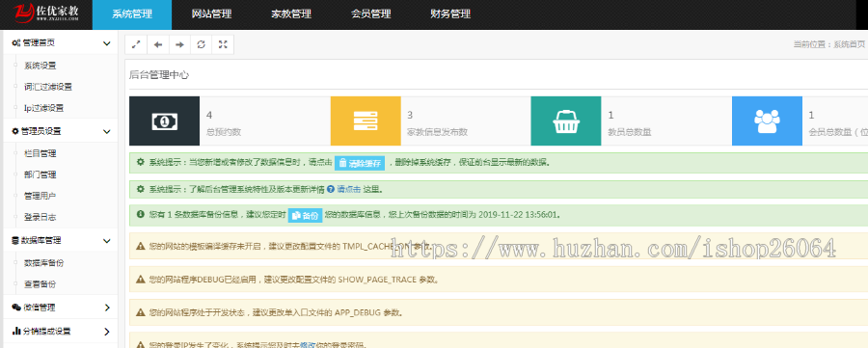Click the 备份 button in the backup notice
This screenshot has height=348, width=868.
point(305,216)
